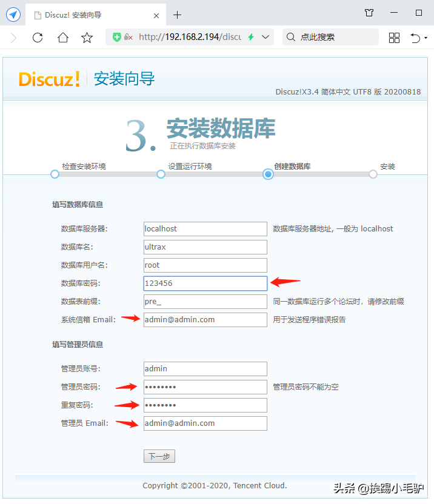The image size is (434, 504).
Task: Click the 检查安装环境 step marker
Action: [x=55, y=174]
